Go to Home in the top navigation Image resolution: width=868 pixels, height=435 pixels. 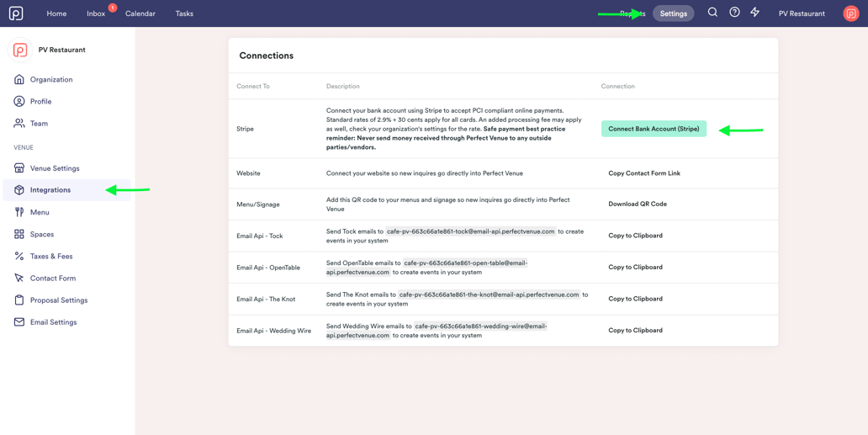point(56,13)
